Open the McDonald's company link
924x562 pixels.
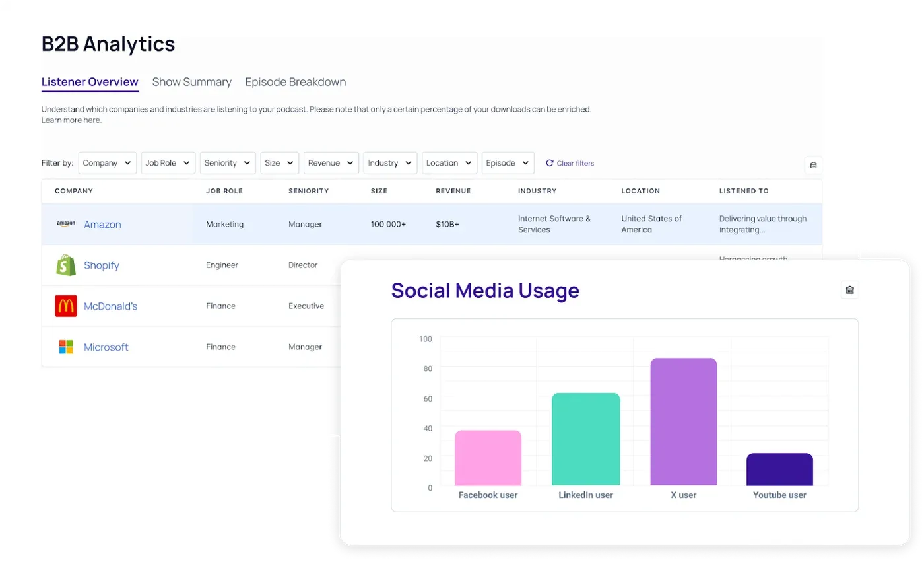click(110, 306)
